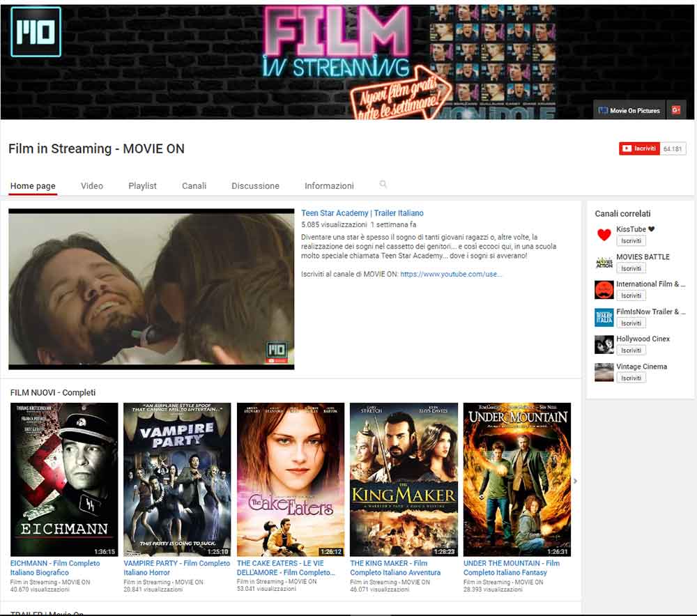Click the 1:36:15 duration on Eichmann poster
The height and width of the screenshot is (616, 697).
click(105, 552)
